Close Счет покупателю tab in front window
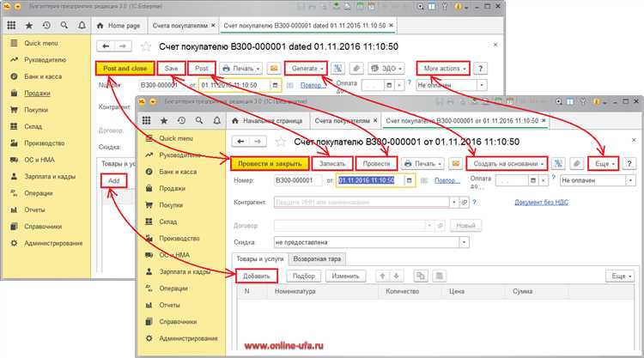This screenshot has width=644, height=358. point(544,121)
